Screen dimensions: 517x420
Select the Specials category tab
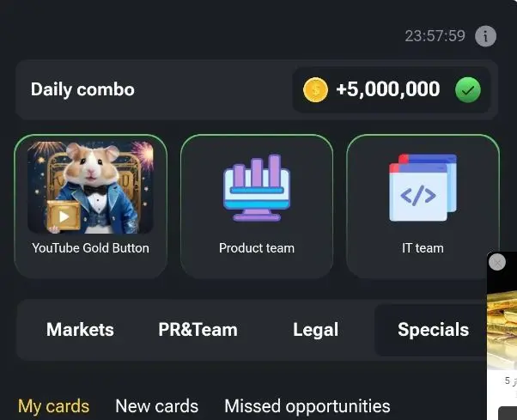(433, 329)
